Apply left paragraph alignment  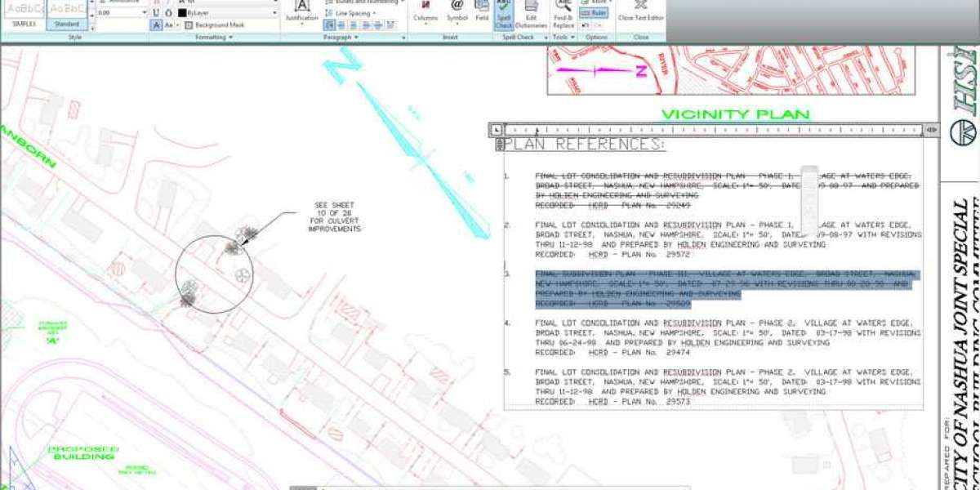329,25
